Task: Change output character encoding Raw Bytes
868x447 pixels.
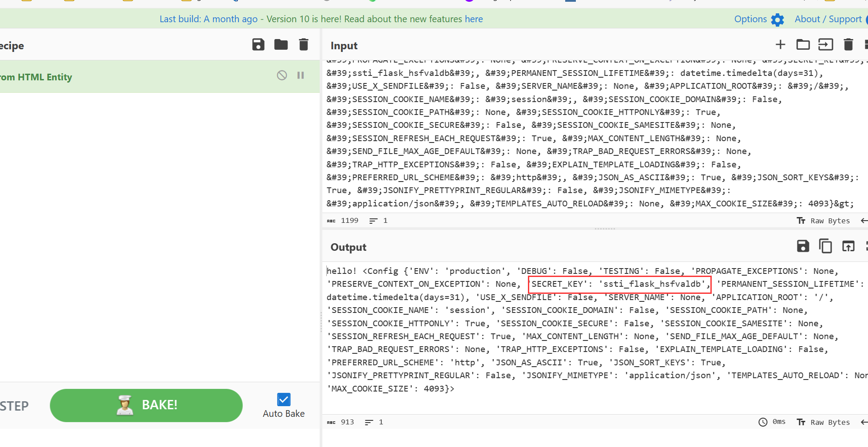Action: pos(824,422)
